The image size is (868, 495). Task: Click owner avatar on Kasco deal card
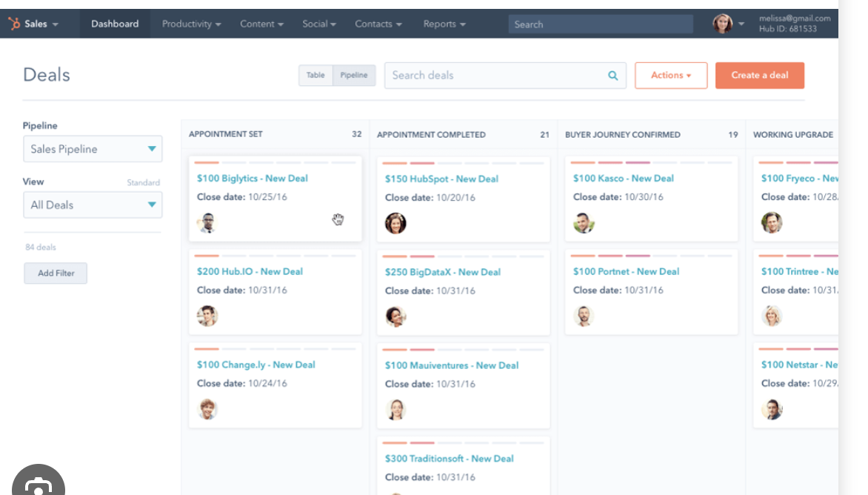pyautogui.click(x=584, y=222)
